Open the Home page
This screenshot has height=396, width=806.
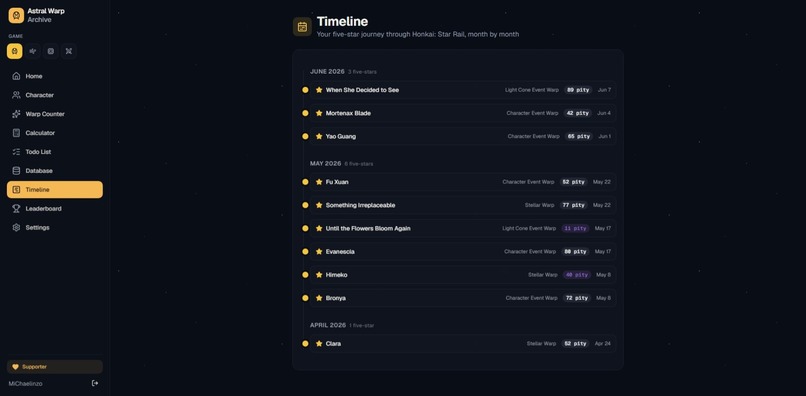pos(54,76)
